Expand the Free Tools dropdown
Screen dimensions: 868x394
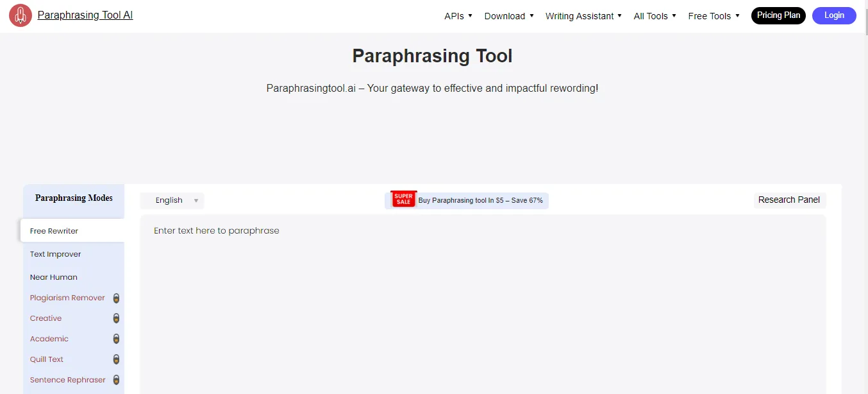coord(713,15)
